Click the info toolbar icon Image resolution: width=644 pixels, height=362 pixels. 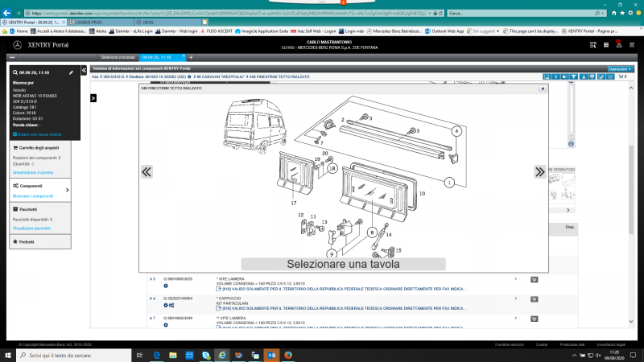pos(555,76)
